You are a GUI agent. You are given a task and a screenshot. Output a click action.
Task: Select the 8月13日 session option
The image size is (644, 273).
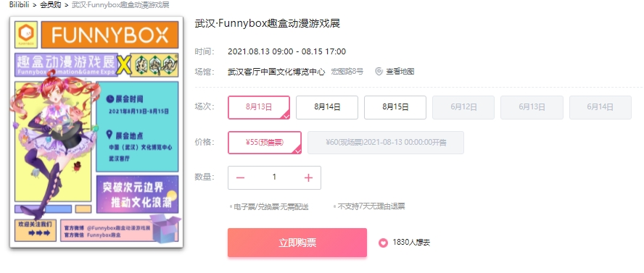[x=259, y=107]
